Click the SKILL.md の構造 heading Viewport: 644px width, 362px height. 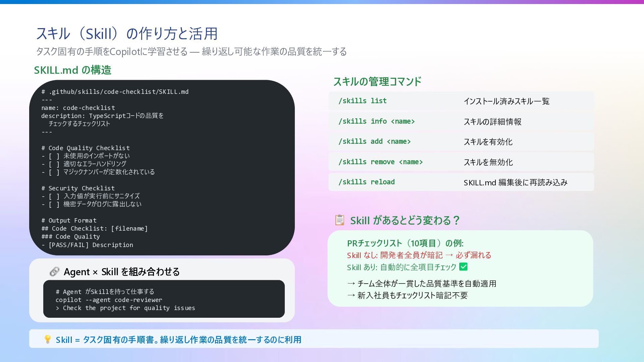72,70
